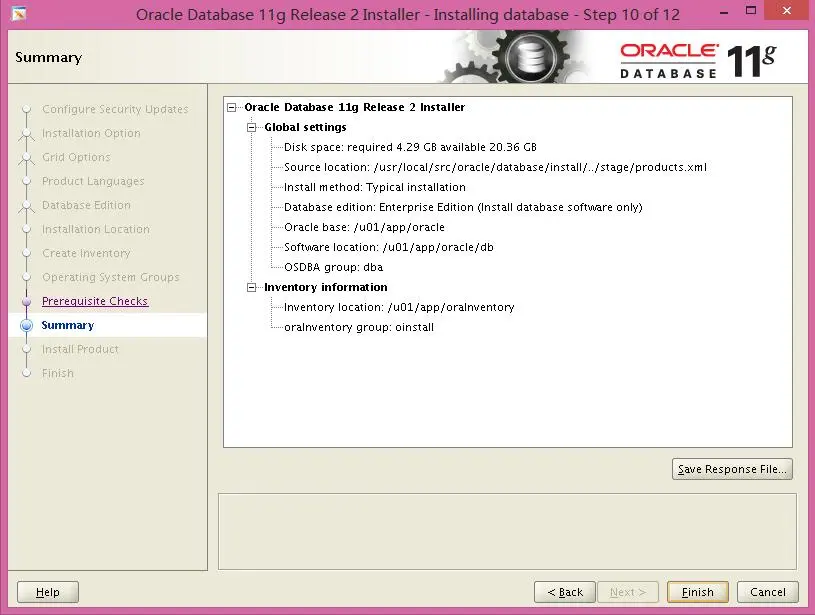Select the Install Product step in the sidebar

[x=80, y=349]
